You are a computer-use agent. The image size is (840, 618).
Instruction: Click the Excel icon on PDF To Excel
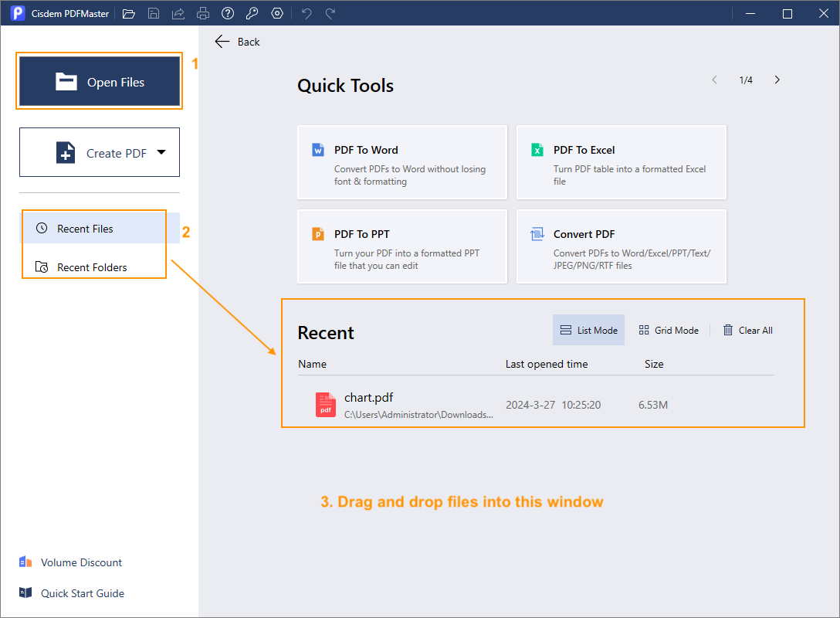click(x=537, y=150)
